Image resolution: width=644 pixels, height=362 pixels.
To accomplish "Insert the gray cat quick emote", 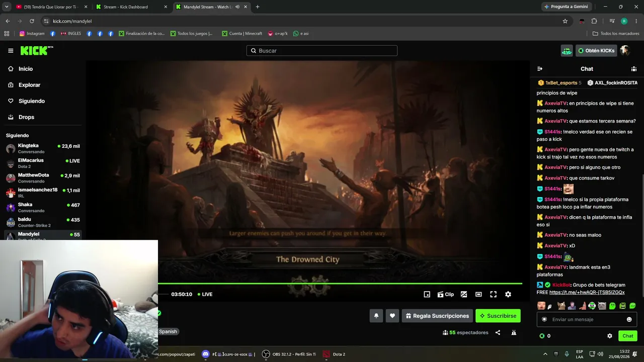I will (602, 306).
